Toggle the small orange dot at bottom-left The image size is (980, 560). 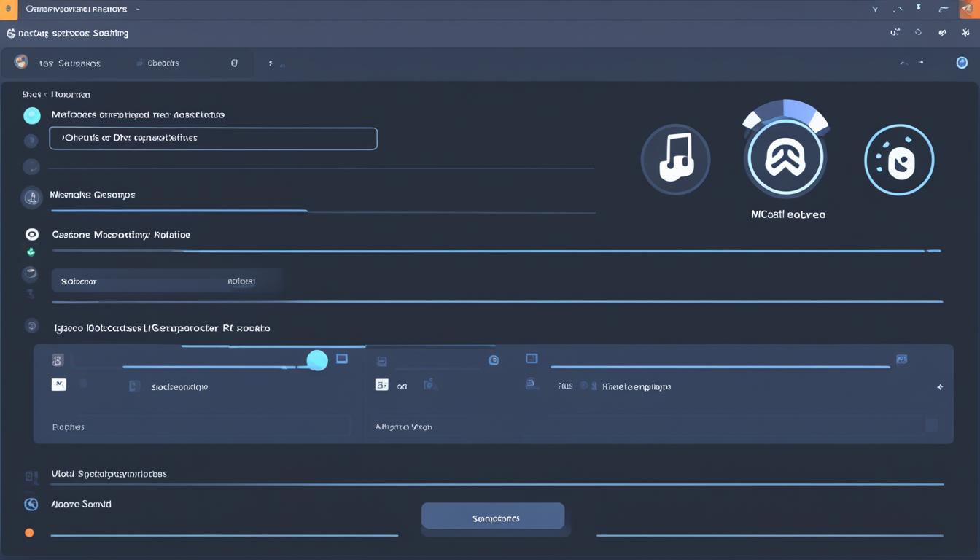click(x=29, y=533)
